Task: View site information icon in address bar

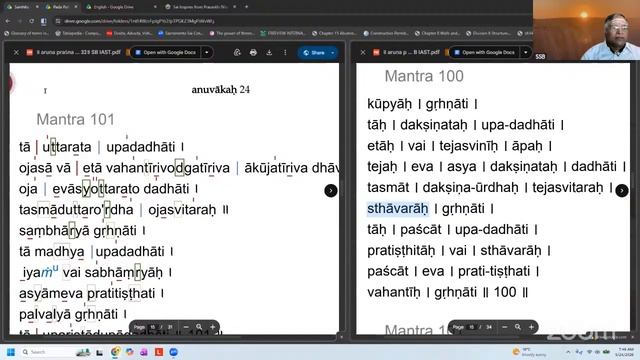Action: pyautogui.click(x=58, y=21)
